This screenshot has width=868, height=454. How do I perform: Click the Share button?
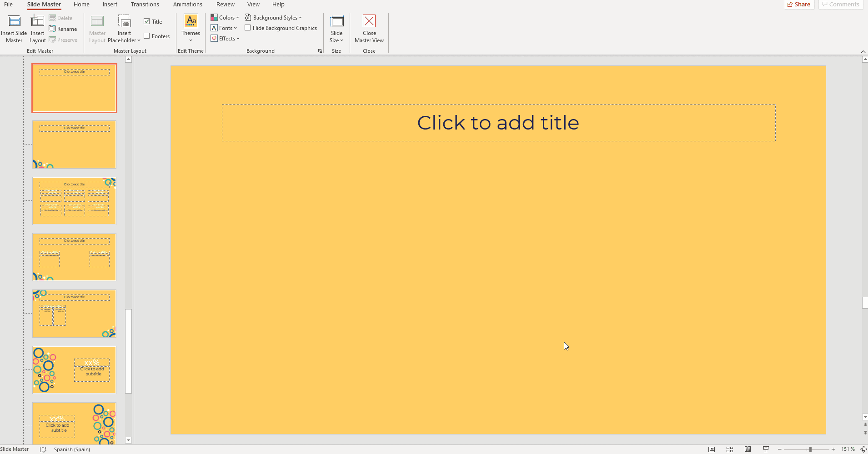[799, 5]
